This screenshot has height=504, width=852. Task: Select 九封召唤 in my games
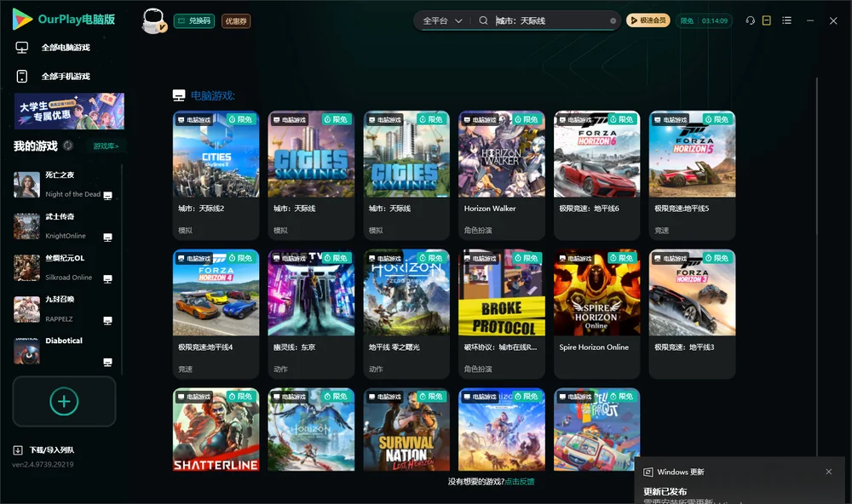(x=64, y=310)
